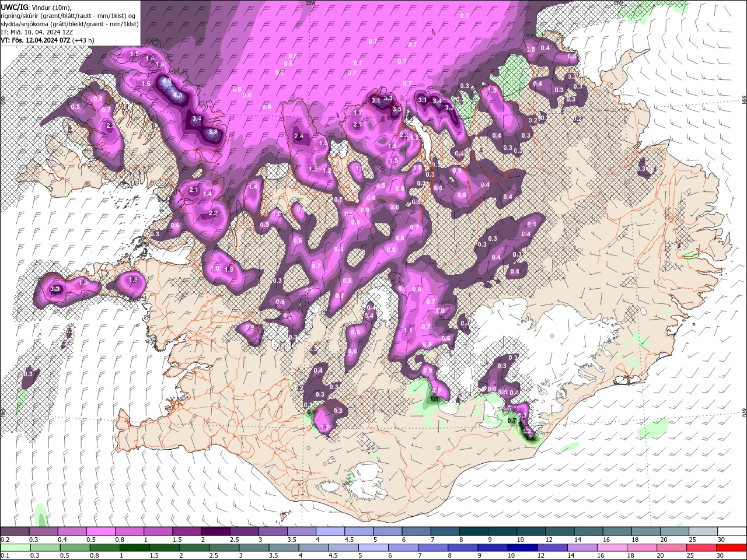
Task: Select the bright pink snow-scale swatch labeled 0.5
Action: pos(100,531)
